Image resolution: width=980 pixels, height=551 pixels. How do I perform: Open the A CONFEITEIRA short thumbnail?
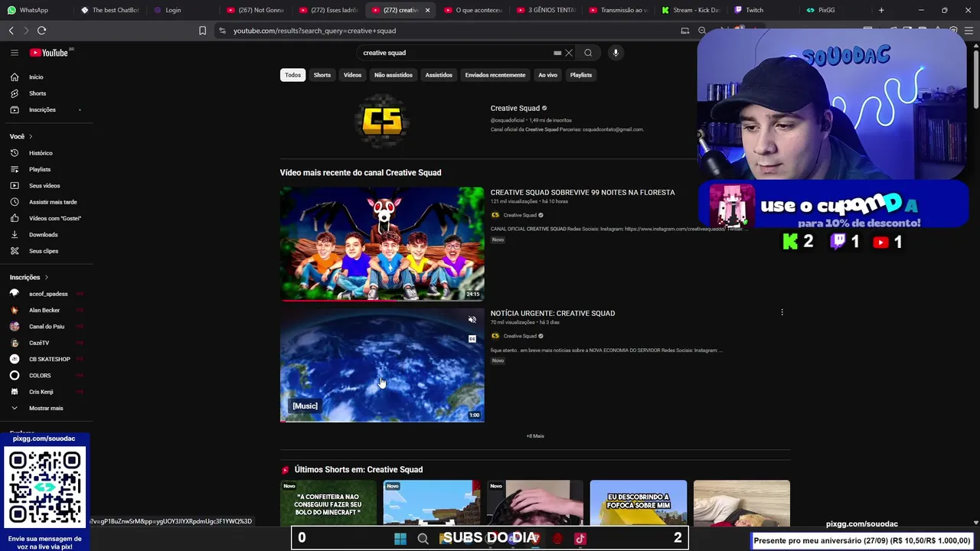(328, 503)
